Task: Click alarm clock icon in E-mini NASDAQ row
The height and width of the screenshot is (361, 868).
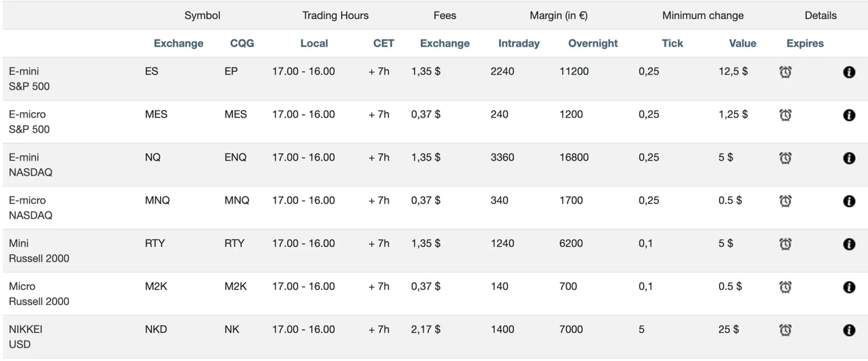Action: pos(785,158)
